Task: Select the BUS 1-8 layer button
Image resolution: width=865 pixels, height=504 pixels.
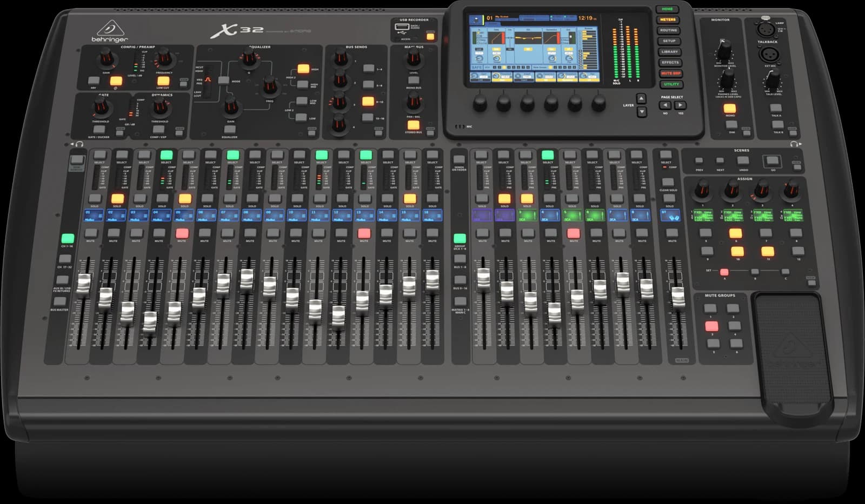Action: click(x=460, y=259)
